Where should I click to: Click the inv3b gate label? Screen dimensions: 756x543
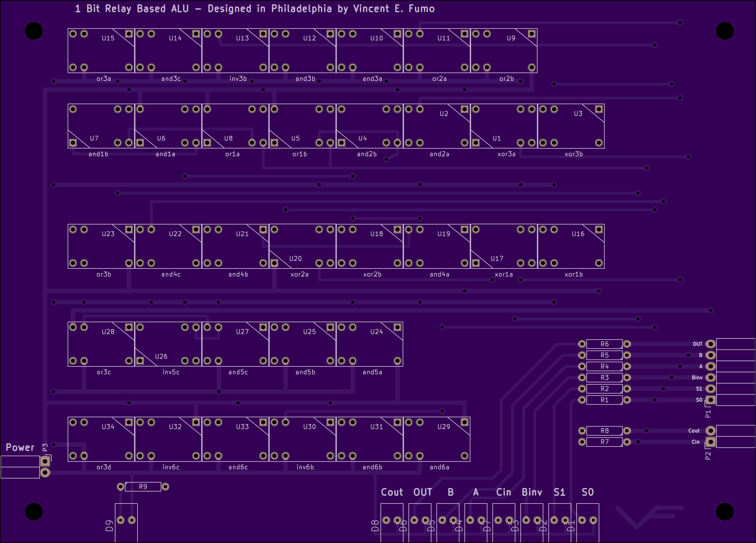coord(238,79)
